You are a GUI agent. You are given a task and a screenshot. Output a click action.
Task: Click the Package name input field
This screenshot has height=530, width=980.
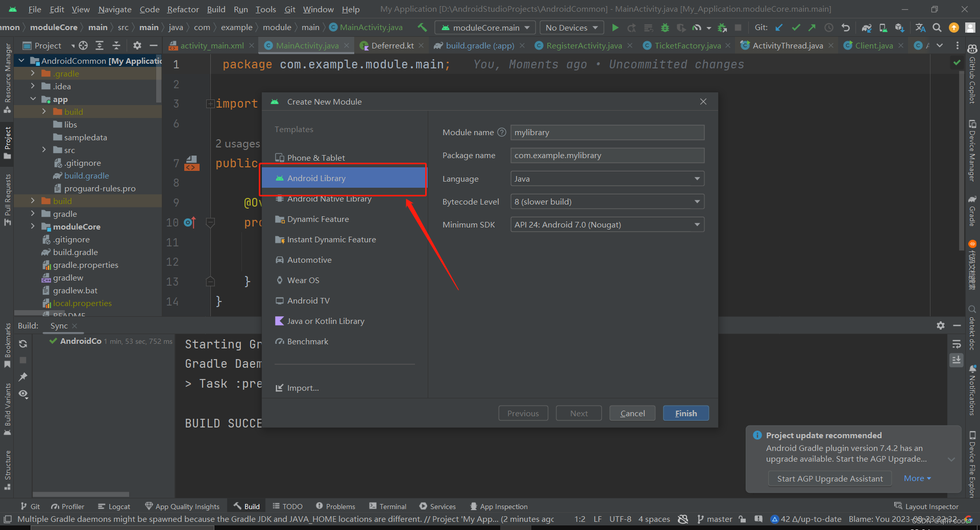tap(607, 155)
